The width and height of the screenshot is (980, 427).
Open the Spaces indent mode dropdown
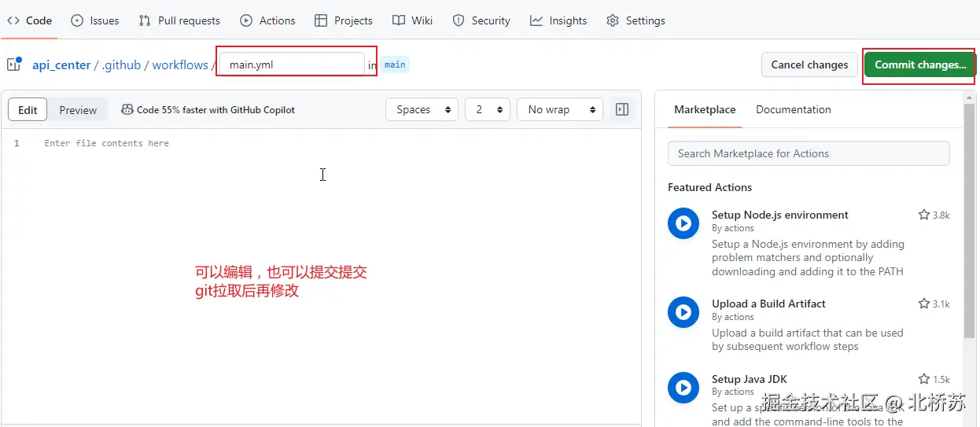point(422,109)
